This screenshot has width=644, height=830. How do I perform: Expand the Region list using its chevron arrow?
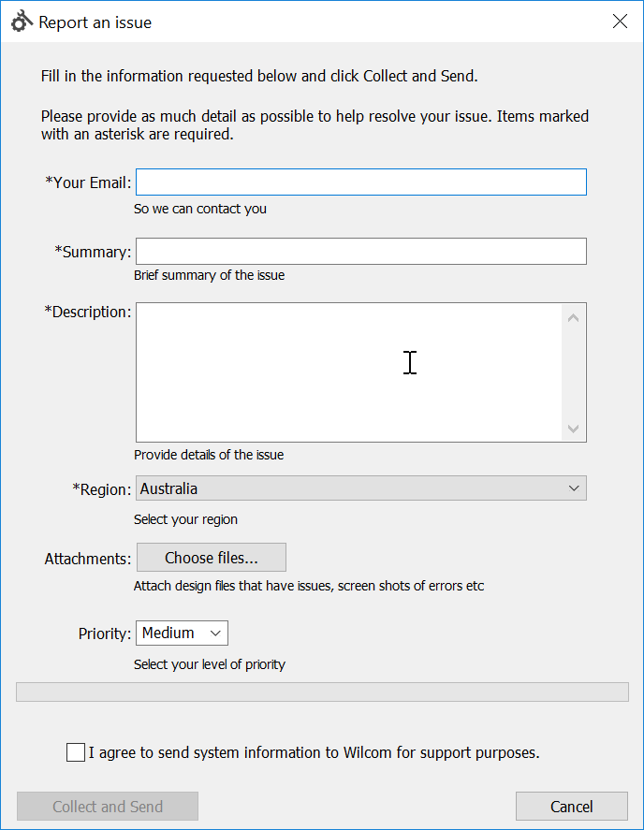[x=574, y=488]
